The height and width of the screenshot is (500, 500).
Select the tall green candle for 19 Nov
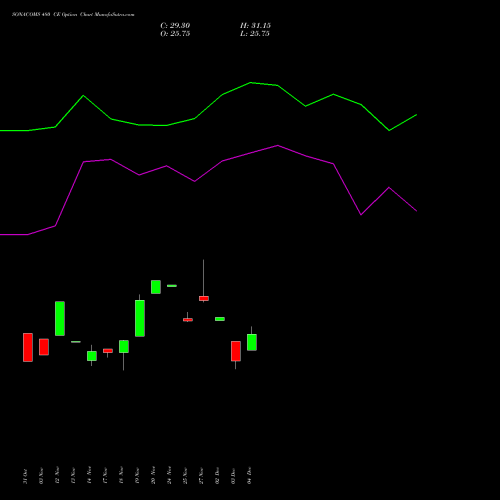tap(140, 318)
